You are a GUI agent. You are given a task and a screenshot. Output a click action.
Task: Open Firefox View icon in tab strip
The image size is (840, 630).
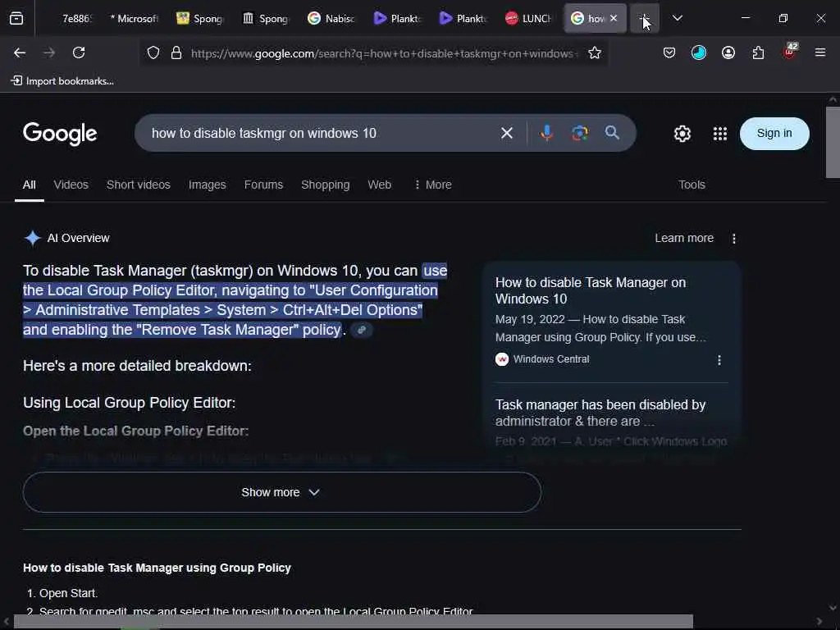(x=16, y=18)
